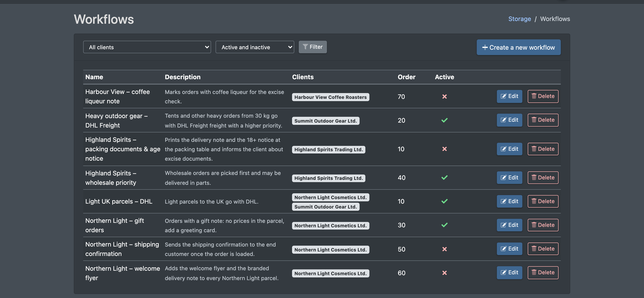
Task: Delete Northern Light welcome flyer workflow
Action: (x=543, y=273)
